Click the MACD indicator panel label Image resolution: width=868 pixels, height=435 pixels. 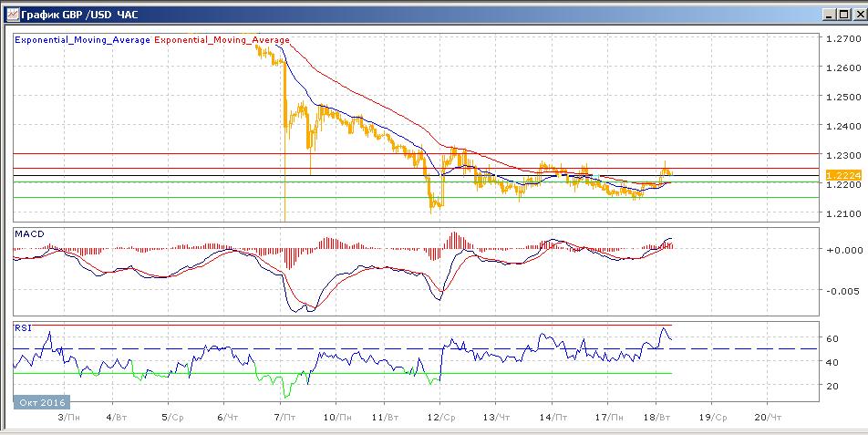(28, 234)
